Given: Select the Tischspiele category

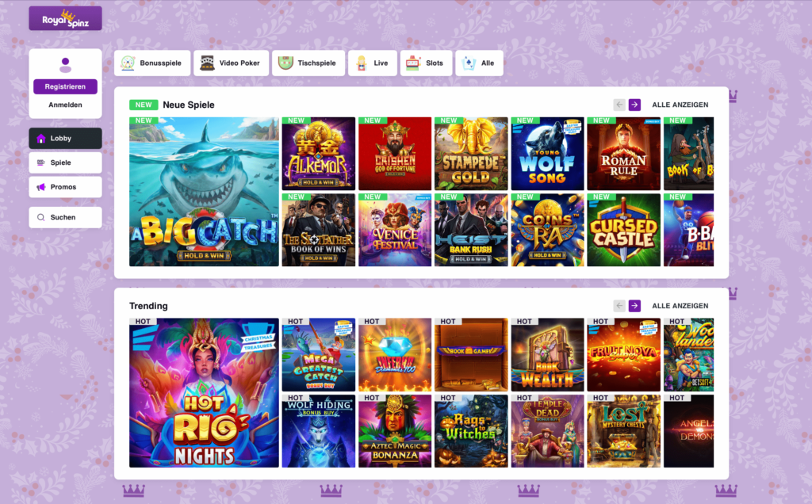Looking at the screenshot, I should pyautogui.click(x=308, y=63).
